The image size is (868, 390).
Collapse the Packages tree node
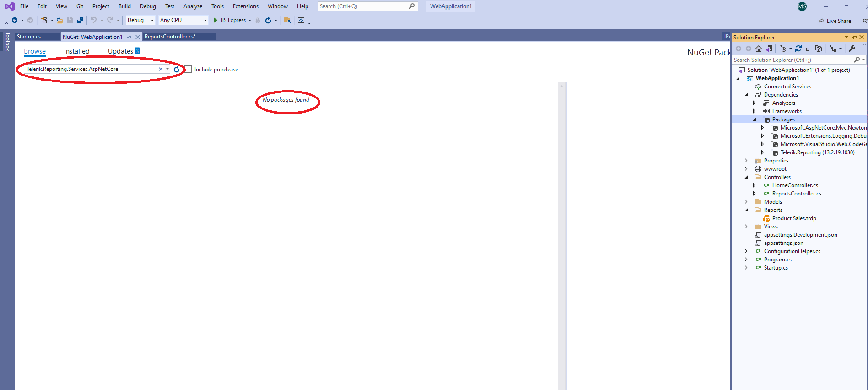click(755, 119)
